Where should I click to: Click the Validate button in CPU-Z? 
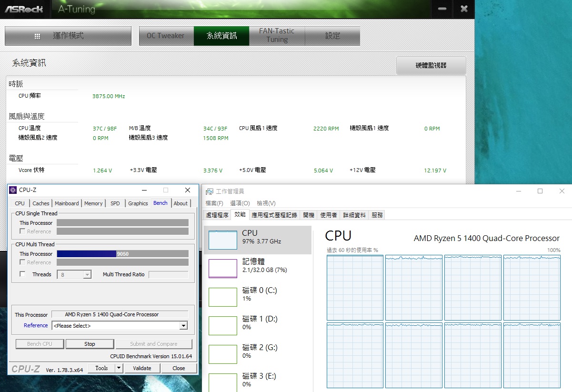tap(142, 368)
